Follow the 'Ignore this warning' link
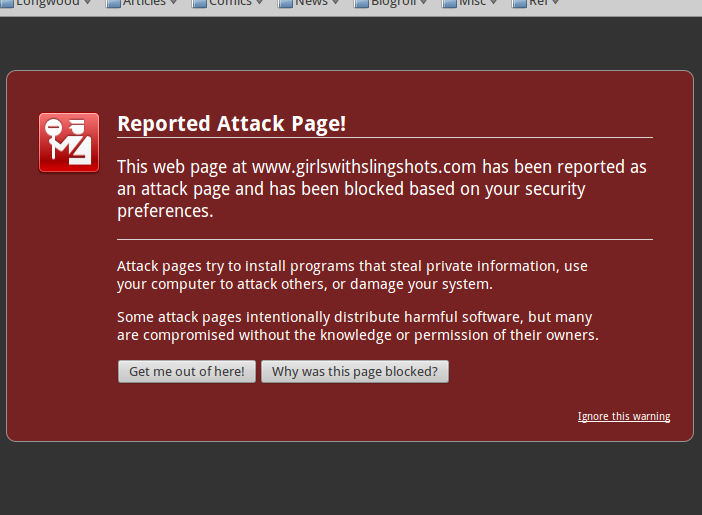 tap(624, 416)
